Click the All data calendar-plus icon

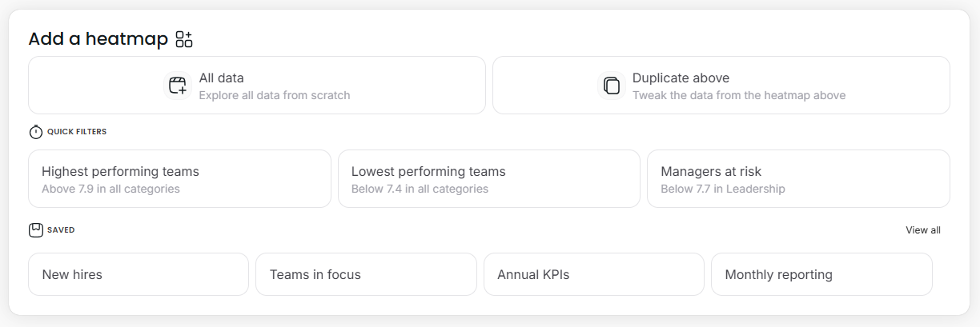pos(178,86)
